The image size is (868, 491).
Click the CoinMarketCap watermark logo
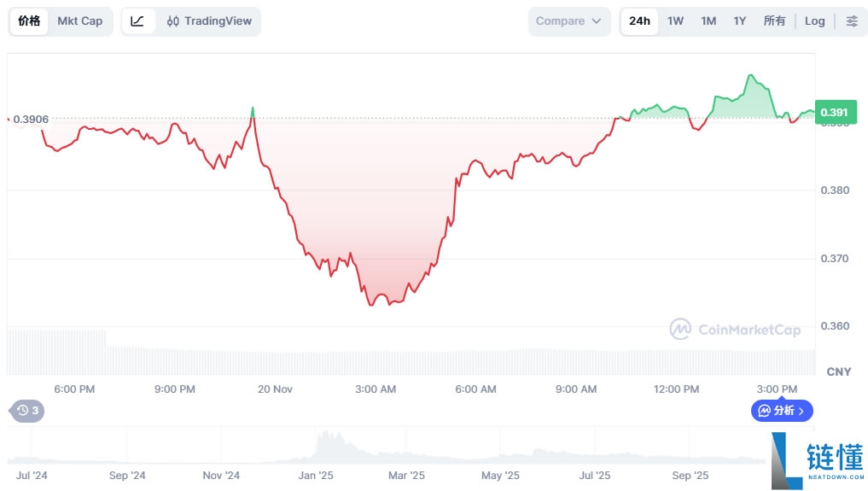point(735,330)
